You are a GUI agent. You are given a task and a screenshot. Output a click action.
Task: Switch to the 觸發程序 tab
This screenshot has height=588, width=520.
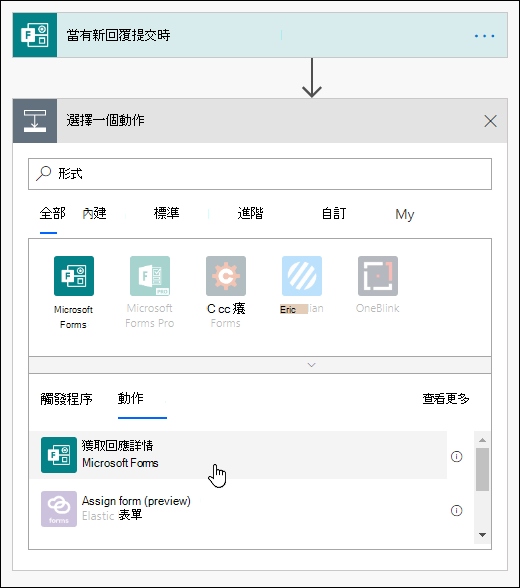[66, 399]
